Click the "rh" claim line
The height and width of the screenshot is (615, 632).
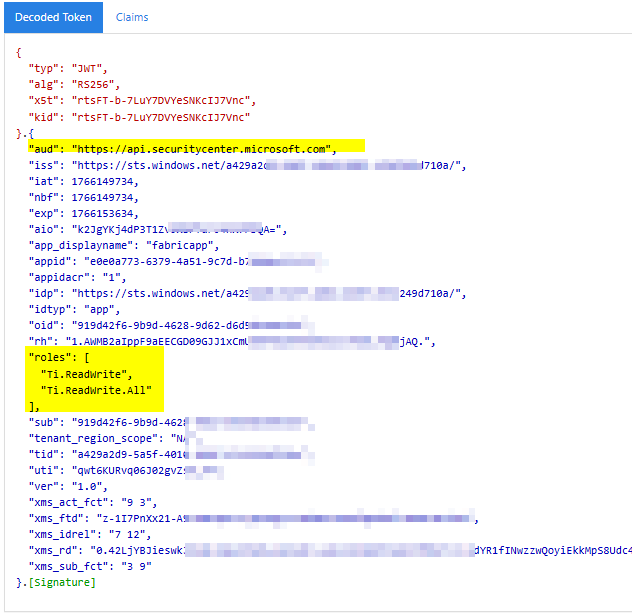(x=232, y=342)
